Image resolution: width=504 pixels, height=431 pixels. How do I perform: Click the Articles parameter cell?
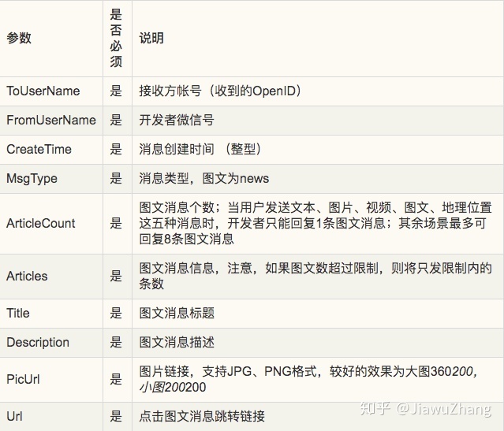27,277
